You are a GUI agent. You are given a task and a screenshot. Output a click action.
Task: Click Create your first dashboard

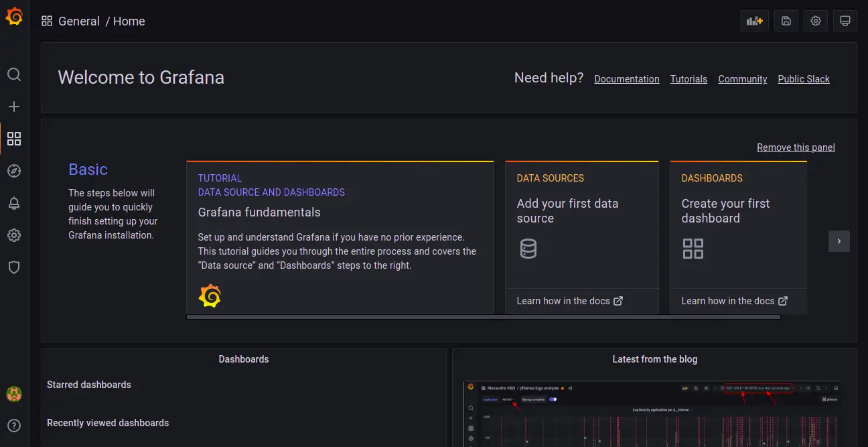click(725, 210)
